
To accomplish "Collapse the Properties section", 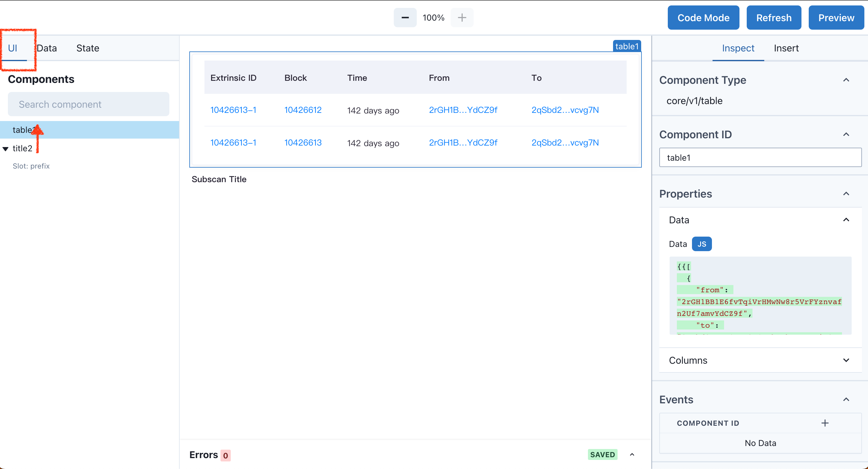I will point(846,194).
